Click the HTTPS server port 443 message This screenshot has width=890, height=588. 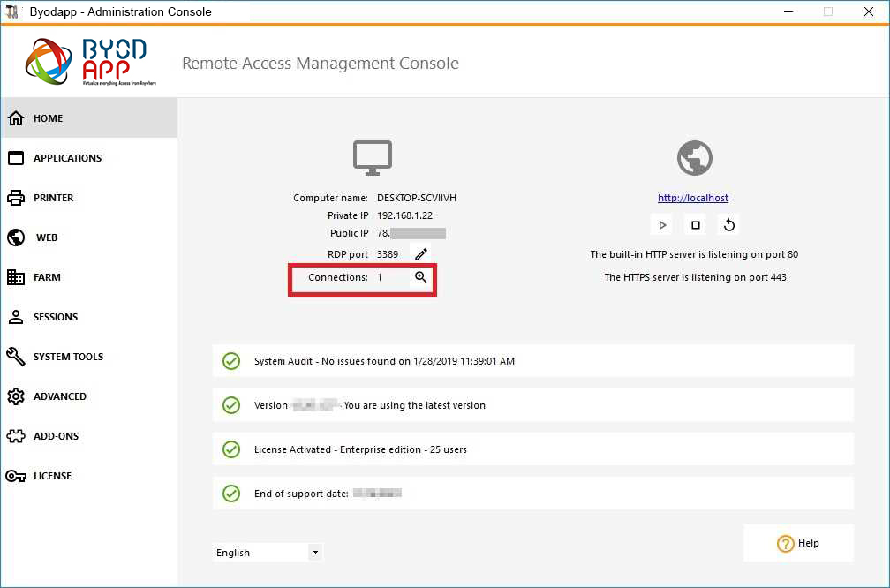click(696, 277)
